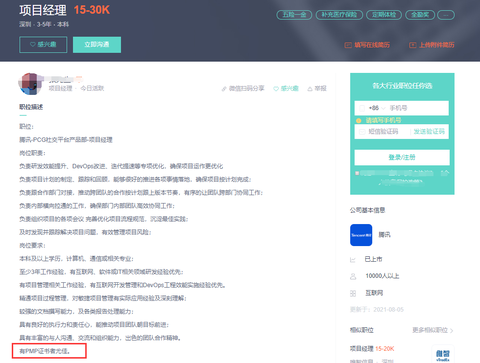This screenshot has width=480, height=363.
Task: Click the 有PMP证书者优佳 requirement text
Action: 45,351
